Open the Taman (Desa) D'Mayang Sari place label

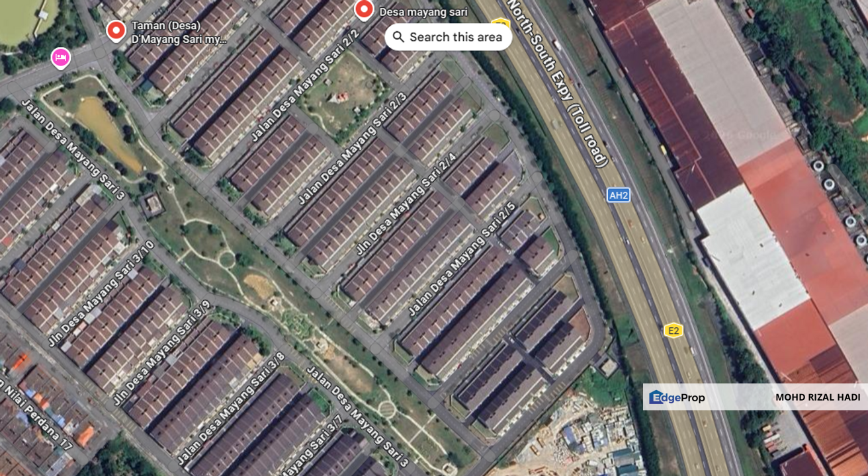tap(179, 32)
